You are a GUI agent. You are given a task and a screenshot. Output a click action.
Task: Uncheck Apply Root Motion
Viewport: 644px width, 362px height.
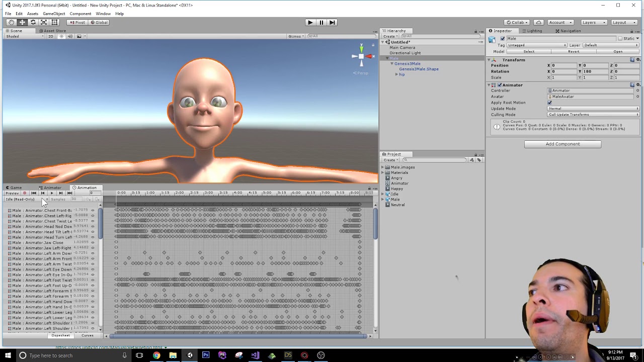tap(549, 103)
